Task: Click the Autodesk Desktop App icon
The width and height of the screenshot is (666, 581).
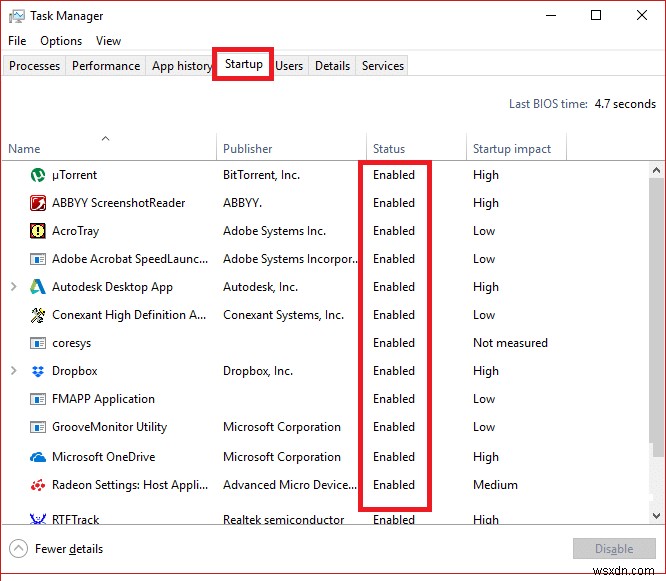Action: [x=38, y=287]
